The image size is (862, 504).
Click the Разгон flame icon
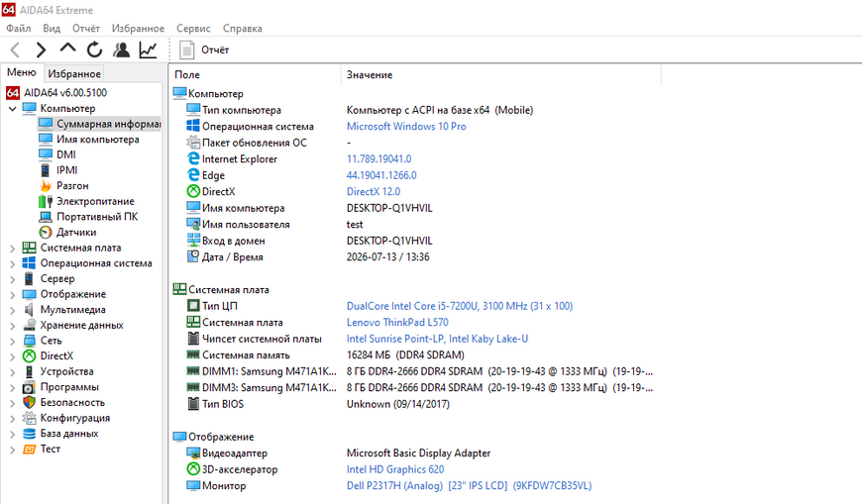[46, 186]
